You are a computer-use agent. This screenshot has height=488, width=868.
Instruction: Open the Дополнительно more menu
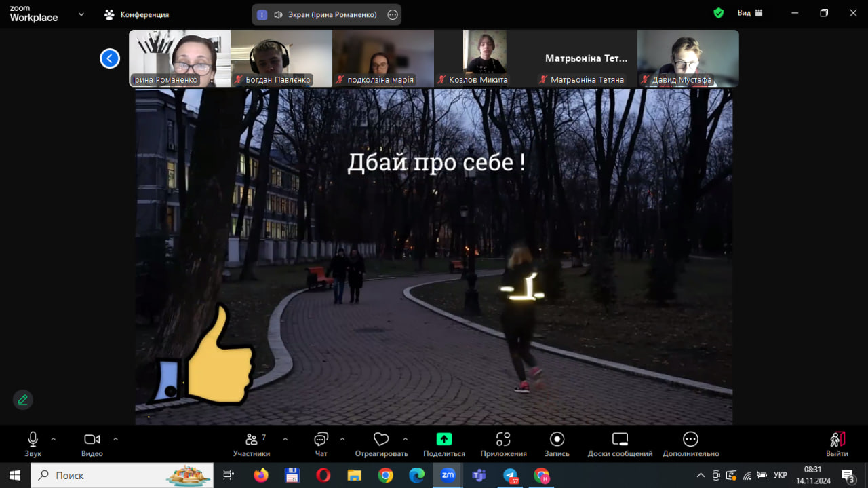point(690,440)
